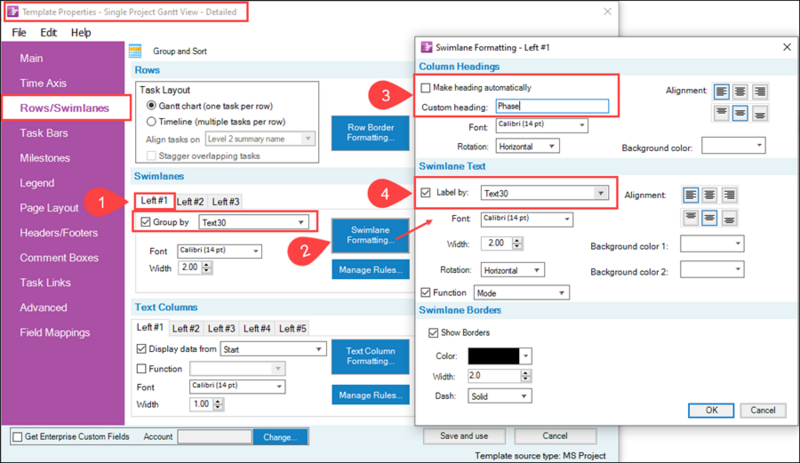Switch to Milestones section
The width and height of the screenshot is (800, 463).
click(45, 158)
